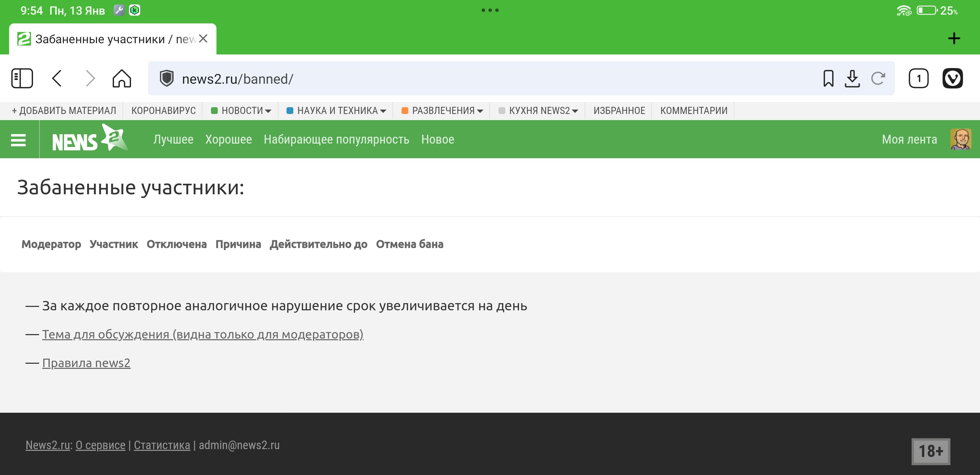Open Набирающее популярность
This screenshot has height=475, width=980.
(336, 140)
